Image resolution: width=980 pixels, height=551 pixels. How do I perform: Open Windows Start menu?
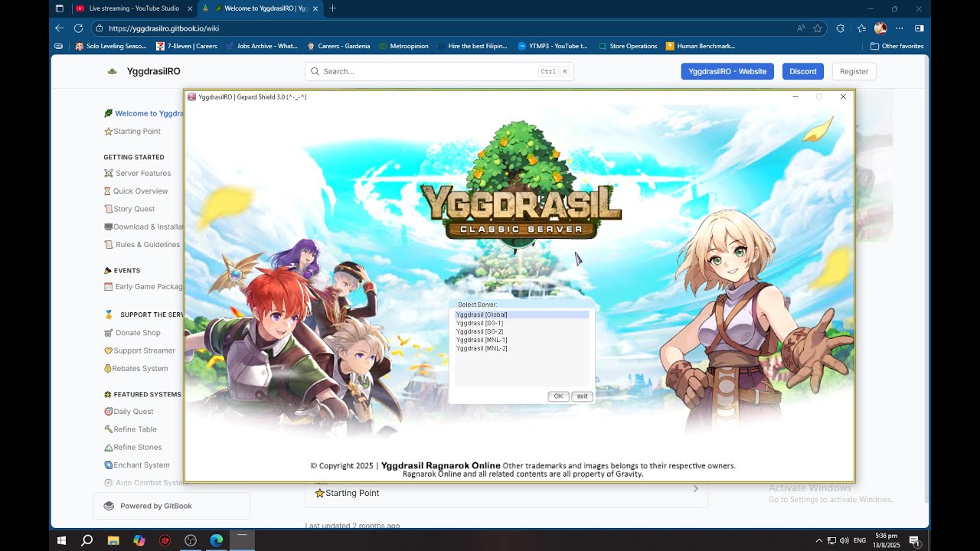pos(60,540)
